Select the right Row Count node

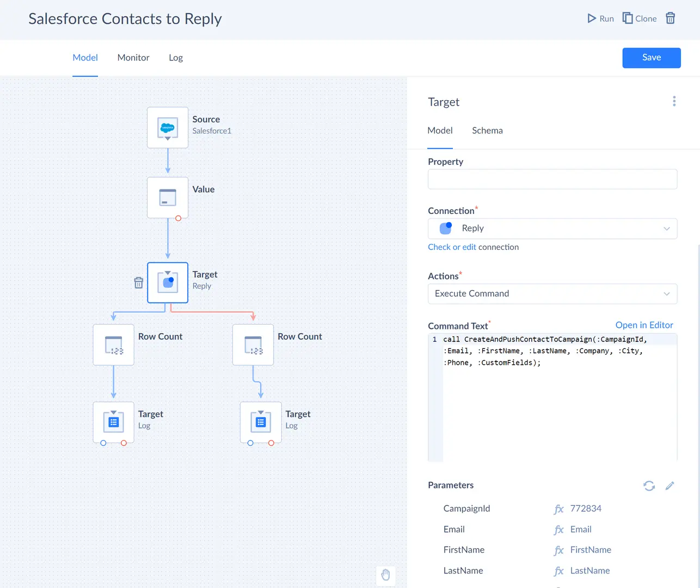pyautogui.click(x=253, y=345)
